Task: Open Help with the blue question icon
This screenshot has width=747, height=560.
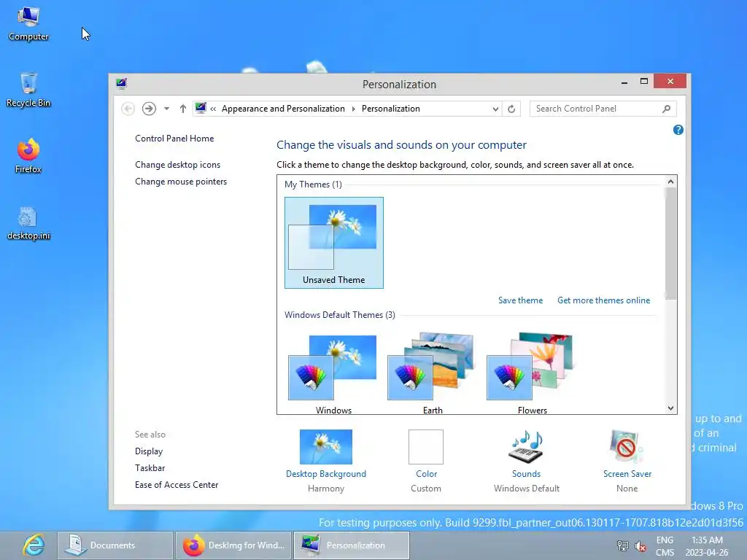Action: (678, 130)
